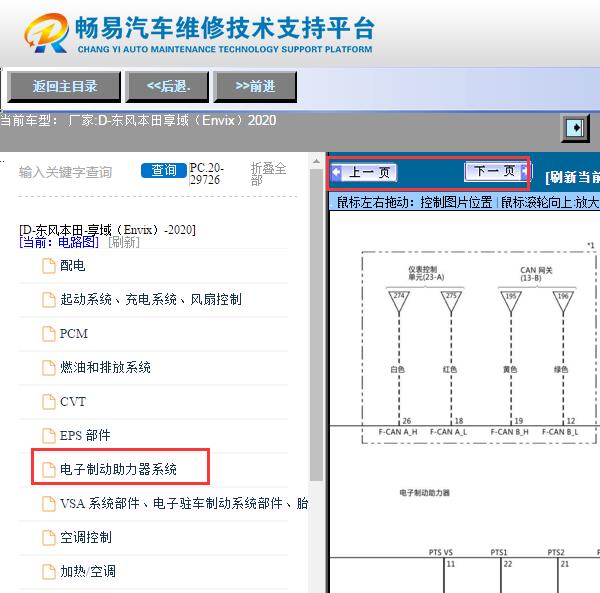Click the file icon beside 加热/空调
Image resolution: width=600 pixels, height=593 pixels.
[x=49, y=572]
